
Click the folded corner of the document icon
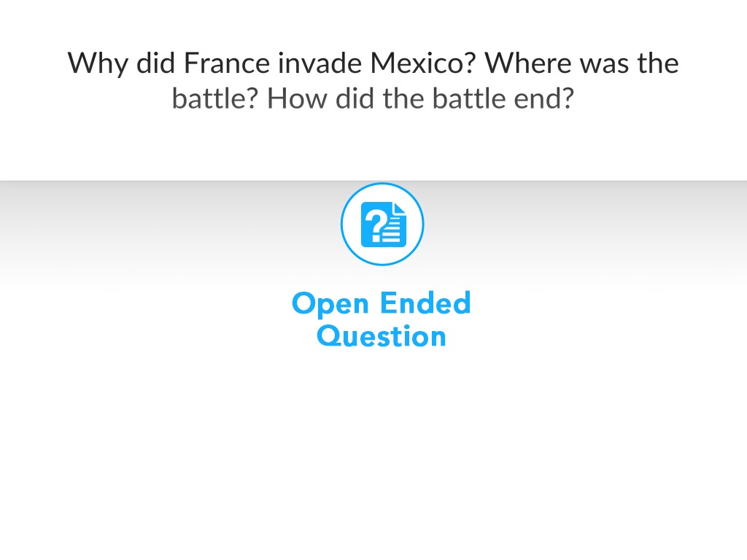399,208
